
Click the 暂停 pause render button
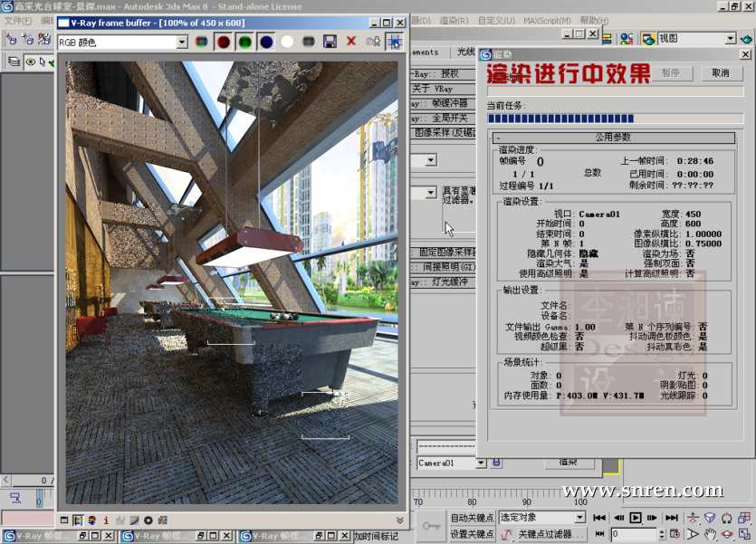coord(671,73)
